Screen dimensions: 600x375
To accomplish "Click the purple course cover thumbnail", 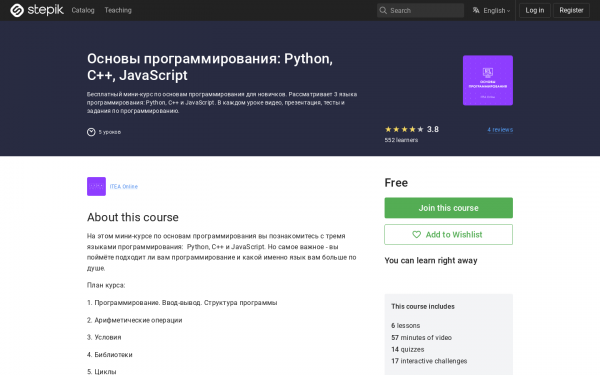I will (x=488, y=80).
